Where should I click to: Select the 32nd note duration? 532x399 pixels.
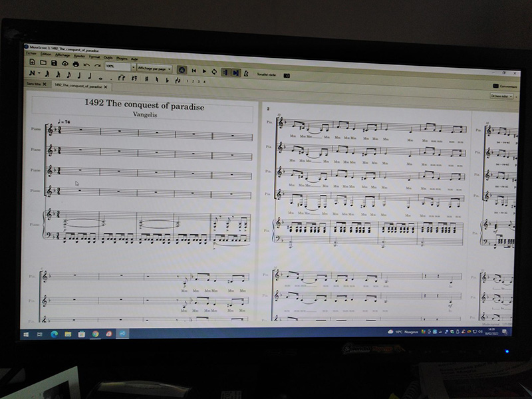[x=58, y=74]
